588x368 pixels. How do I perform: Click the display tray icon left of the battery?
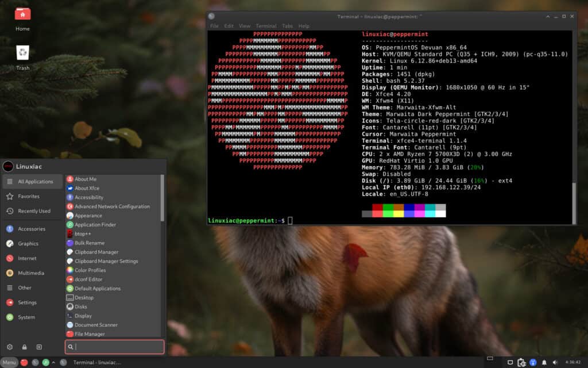point(510,362)
